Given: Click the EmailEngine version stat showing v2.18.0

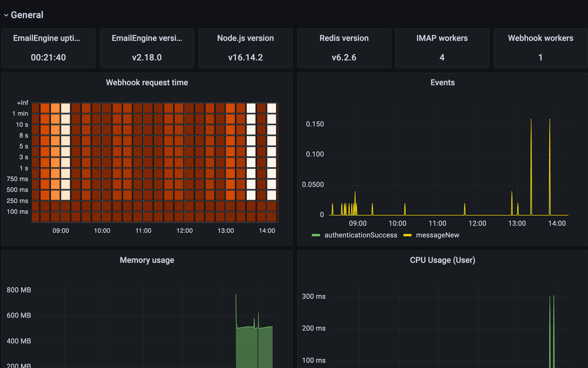Looking at the screenshot, I should tap(147, 48).
